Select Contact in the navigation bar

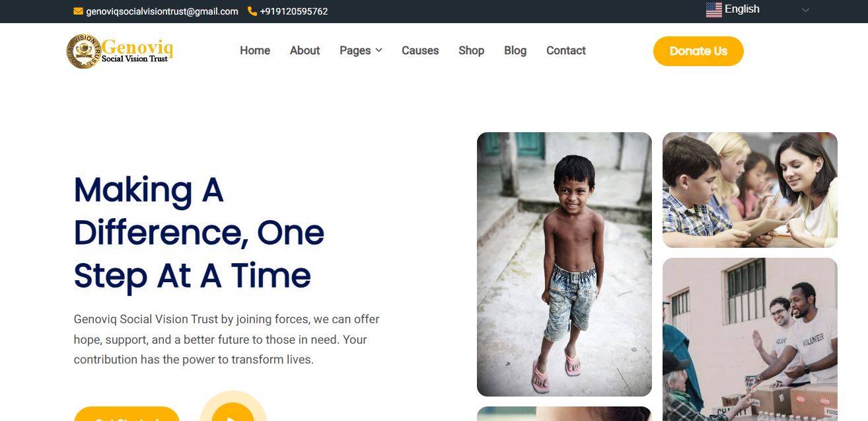[x=565, y=50]
